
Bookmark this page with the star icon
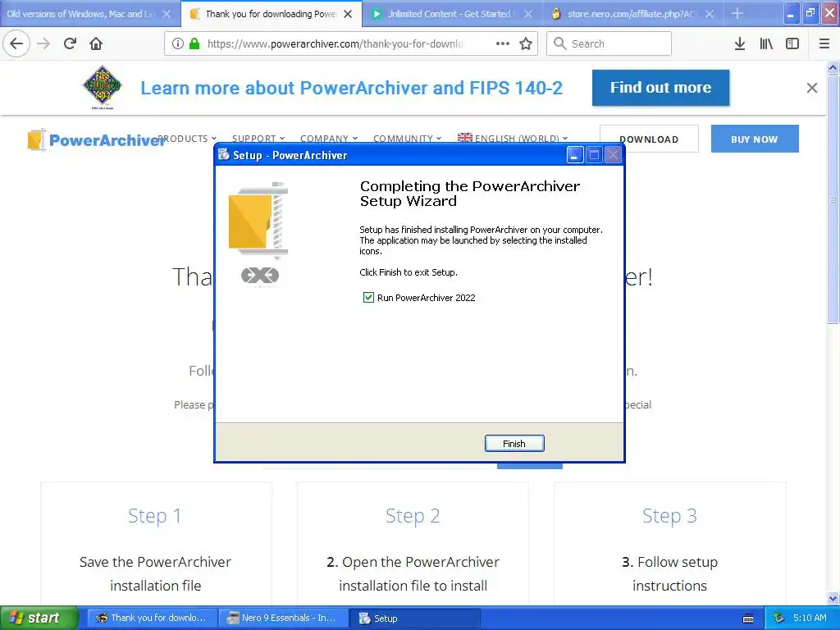click(x=526, y=43)
